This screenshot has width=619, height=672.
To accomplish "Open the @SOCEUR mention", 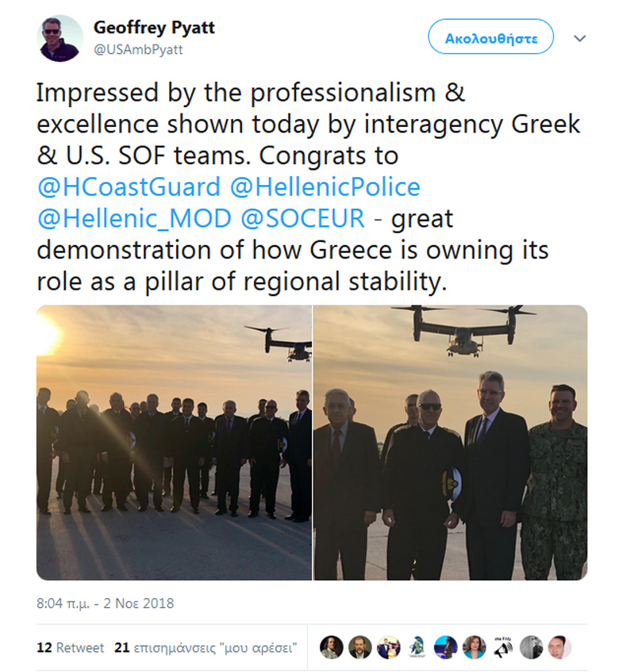I will [x=302, y=218].
